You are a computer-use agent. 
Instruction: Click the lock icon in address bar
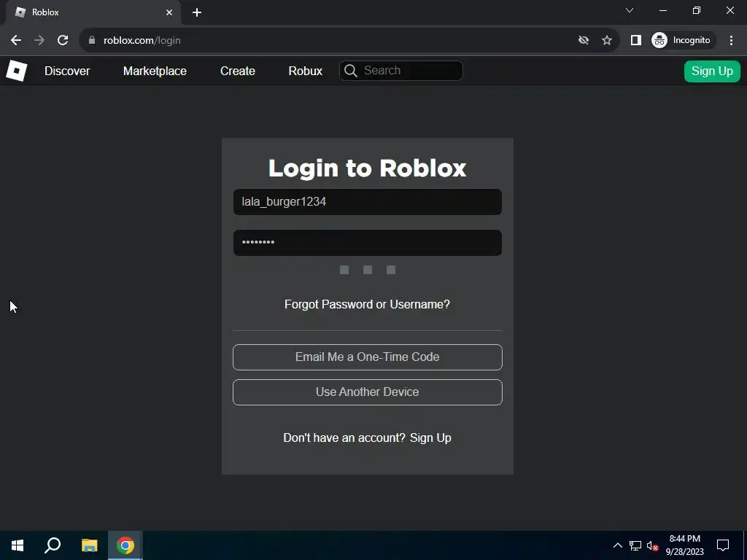click(92, 41)
